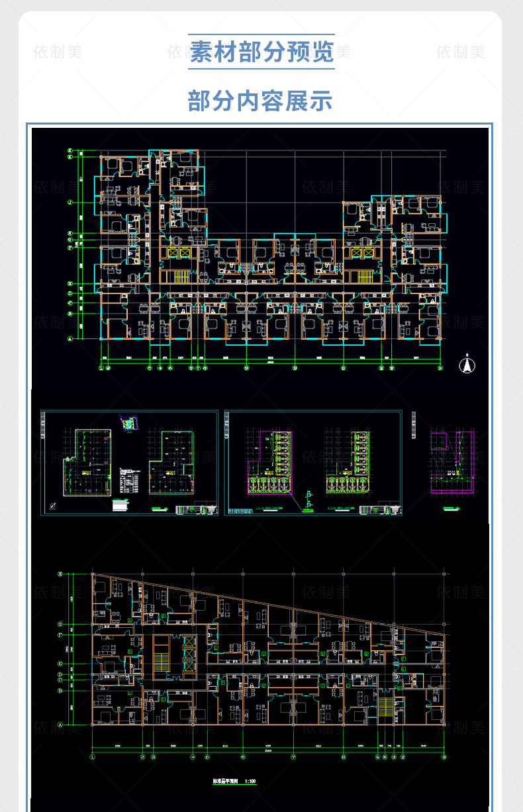Click the north arrow compass symbol

pyautogui.click(x=467, y=363)
